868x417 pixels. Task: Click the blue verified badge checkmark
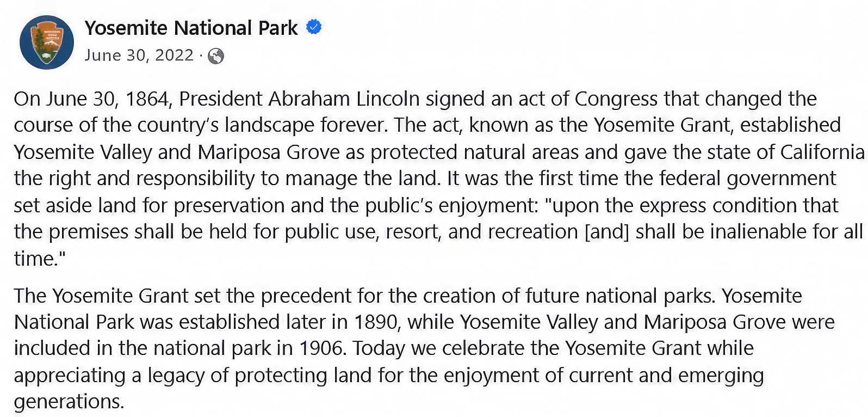pos(314,27)
